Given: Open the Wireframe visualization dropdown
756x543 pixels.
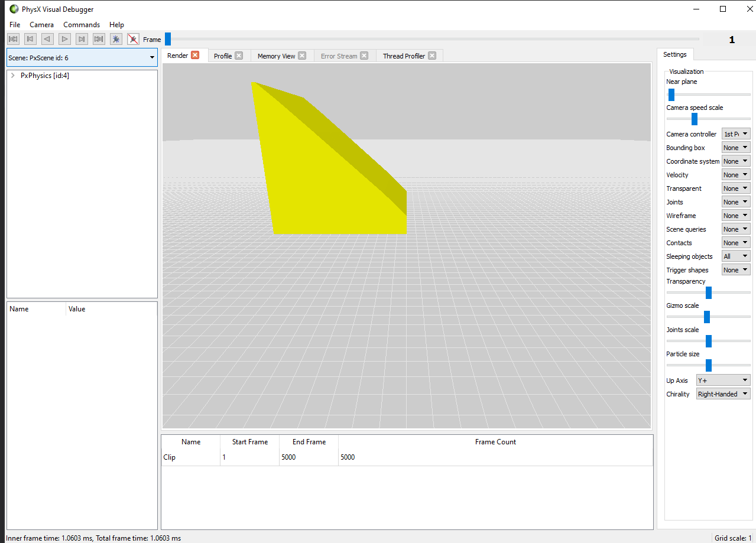Looking at the screenshot, I should [735, 215].
